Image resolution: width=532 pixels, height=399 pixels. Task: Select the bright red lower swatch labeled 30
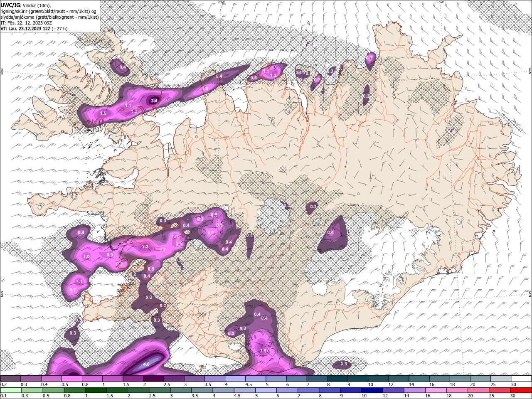[x=521, y=390]
